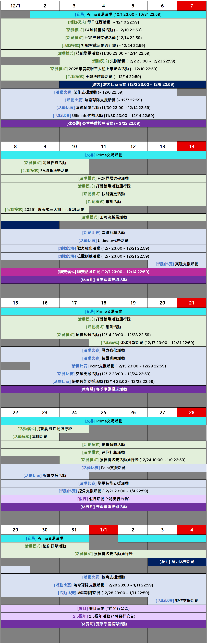207x644 pixels.
Task: Click the red date cell 14
Action: 191,147
